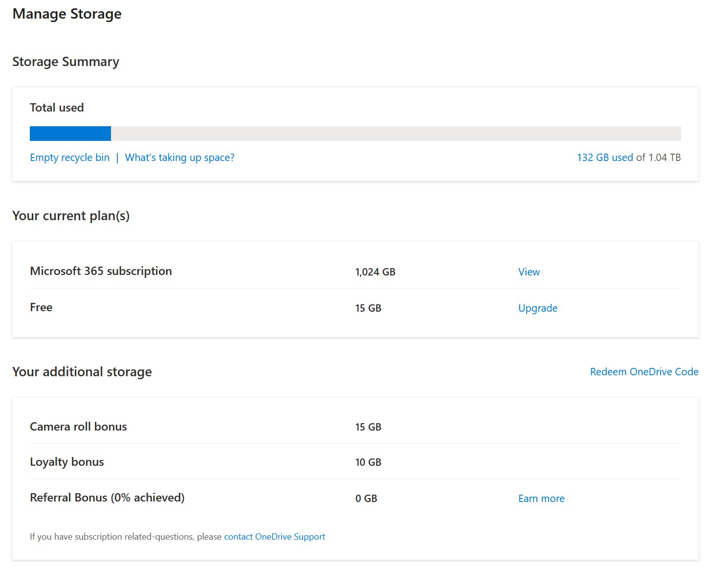The image size is (728, 570).
Task: Click the Microsoft 365 subscription row label
Action: [101, 271]
